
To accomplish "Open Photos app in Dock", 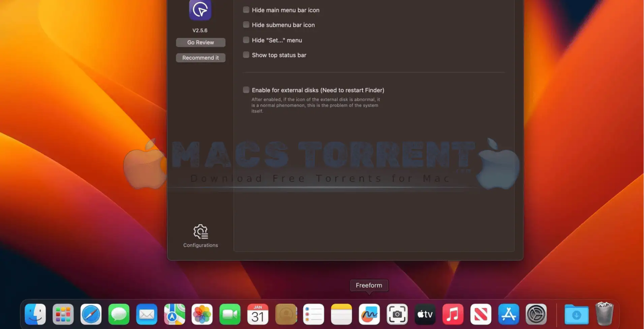I will (x=202, y=314).
